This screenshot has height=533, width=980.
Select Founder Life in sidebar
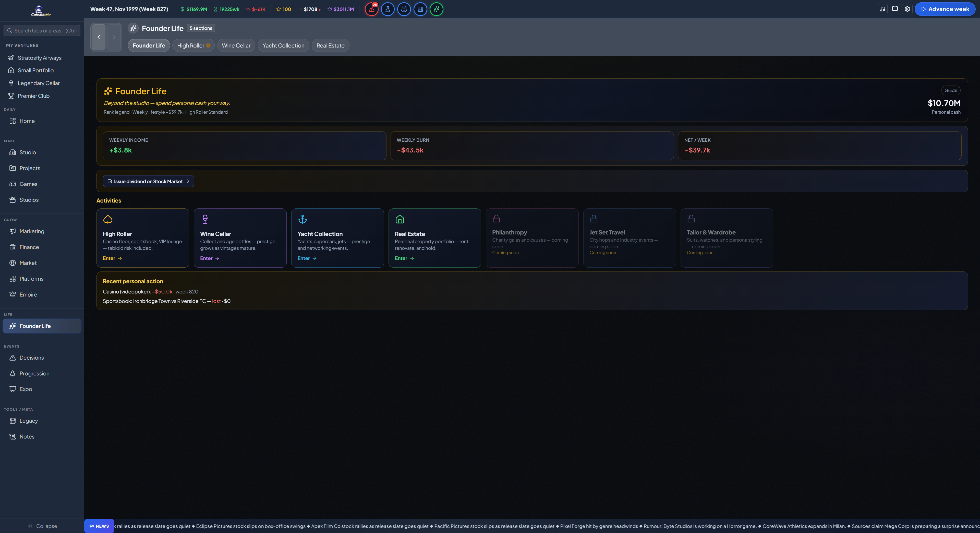tap(42, 326)
